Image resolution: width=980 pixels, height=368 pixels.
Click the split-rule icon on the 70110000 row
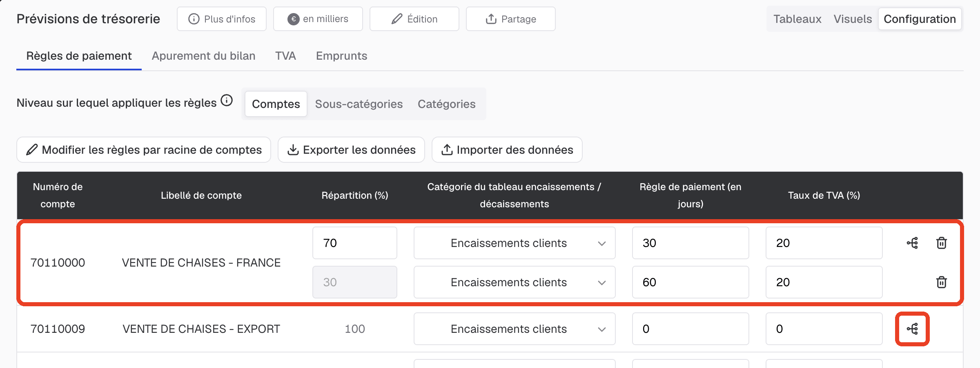(x=912, y=243)
